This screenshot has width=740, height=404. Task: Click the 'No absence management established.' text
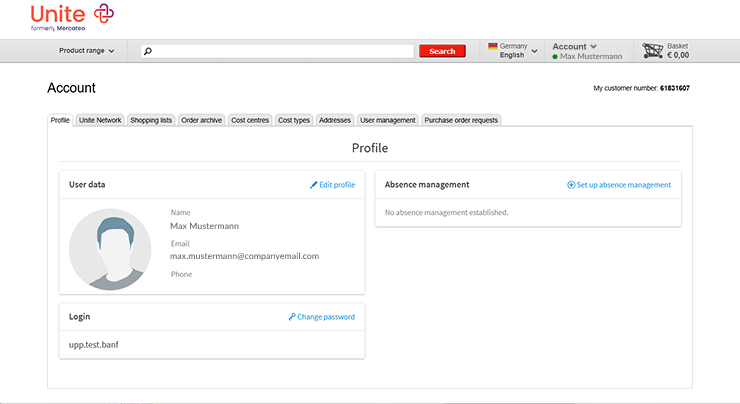click(446, 212)
